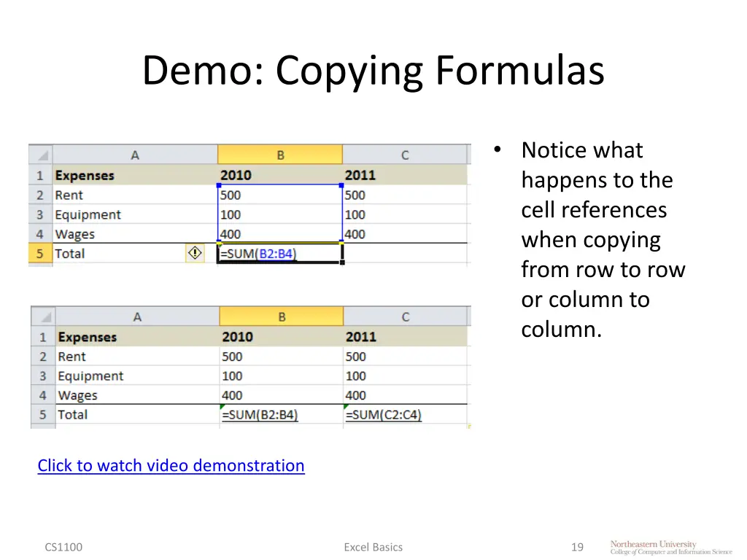The width and height of the screenshot is (747, 560).
Task: Click the error warning icon beside Total
Action: coord(195,253)
